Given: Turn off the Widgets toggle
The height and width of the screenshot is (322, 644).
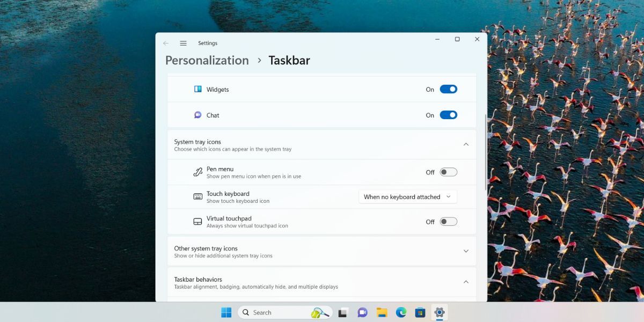Looking at the screenshot, I should [x=449, y=89].
